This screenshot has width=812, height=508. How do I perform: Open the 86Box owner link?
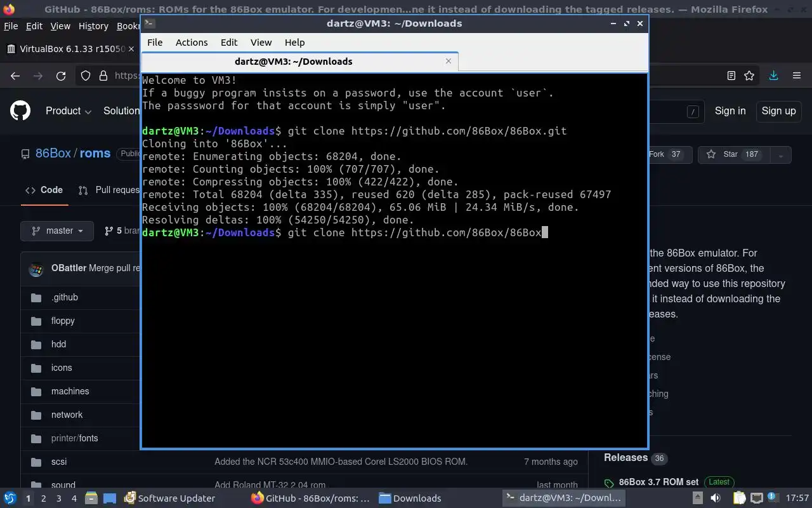53,153
